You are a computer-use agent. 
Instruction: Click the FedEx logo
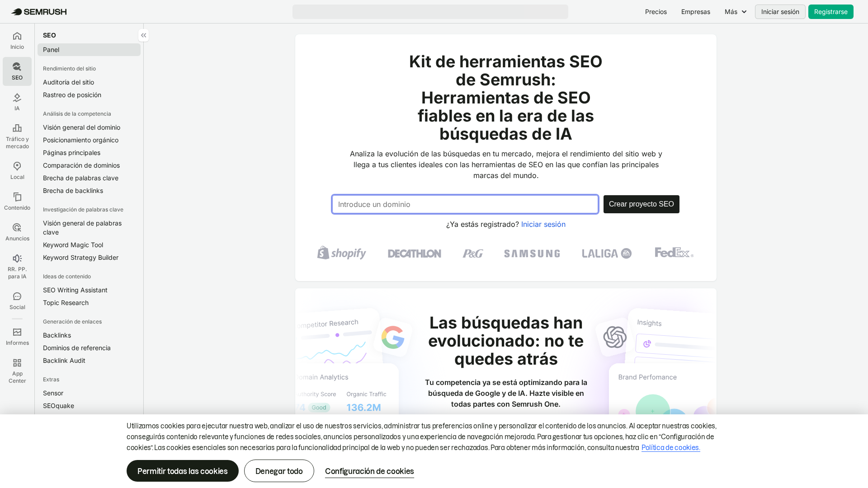tap(674, 252)
